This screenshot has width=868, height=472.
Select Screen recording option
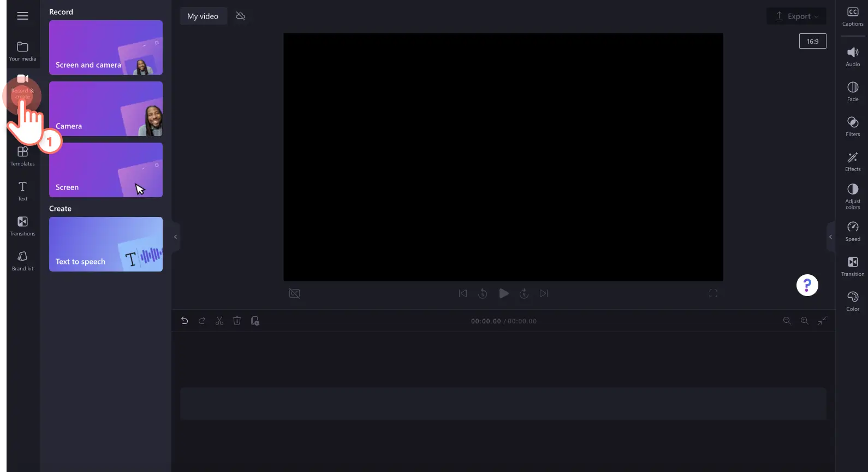point(106,170)
